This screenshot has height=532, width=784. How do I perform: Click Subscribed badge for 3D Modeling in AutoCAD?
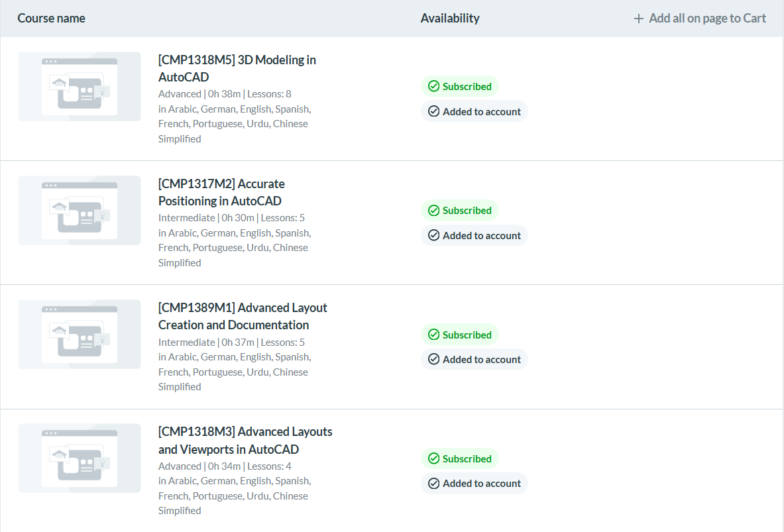[x=460, y=87]
